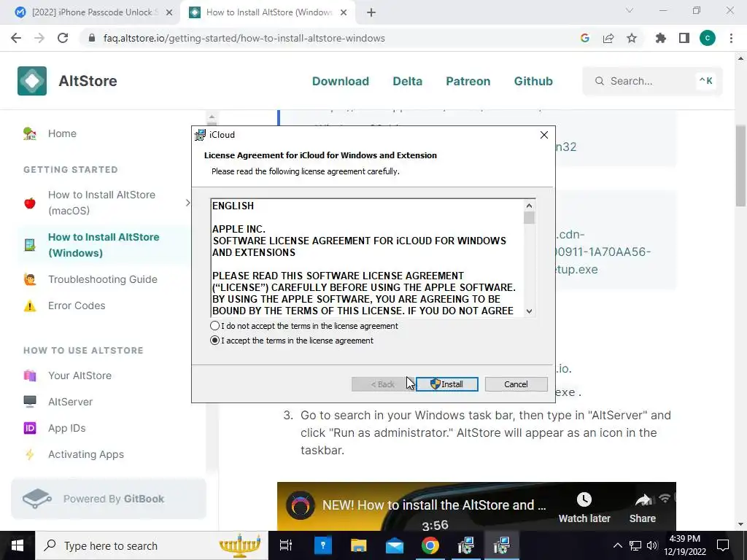
Task: Click Share on the video
Action: 642,507
